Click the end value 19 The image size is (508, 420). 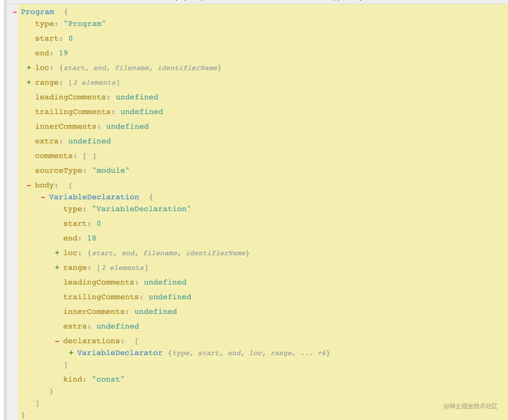tap(63, 53)
